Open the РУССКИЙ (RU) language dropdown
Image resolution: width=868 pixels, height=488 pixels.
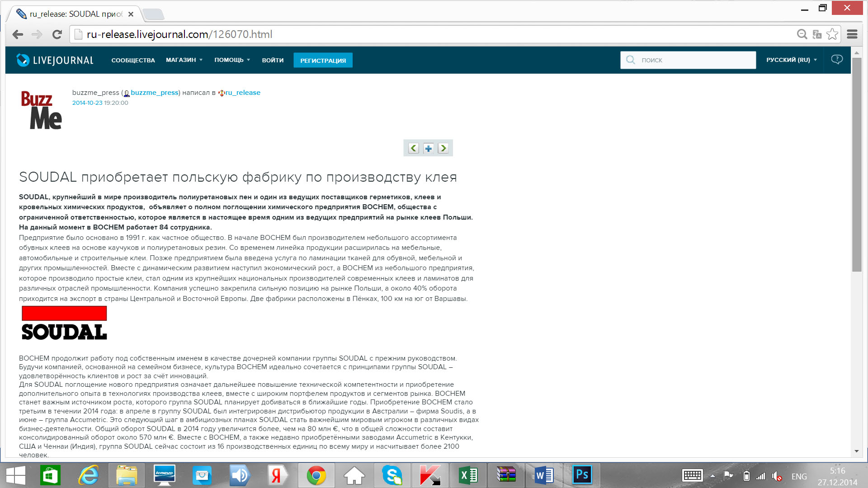pyautogui.click(x=792, y=60)
